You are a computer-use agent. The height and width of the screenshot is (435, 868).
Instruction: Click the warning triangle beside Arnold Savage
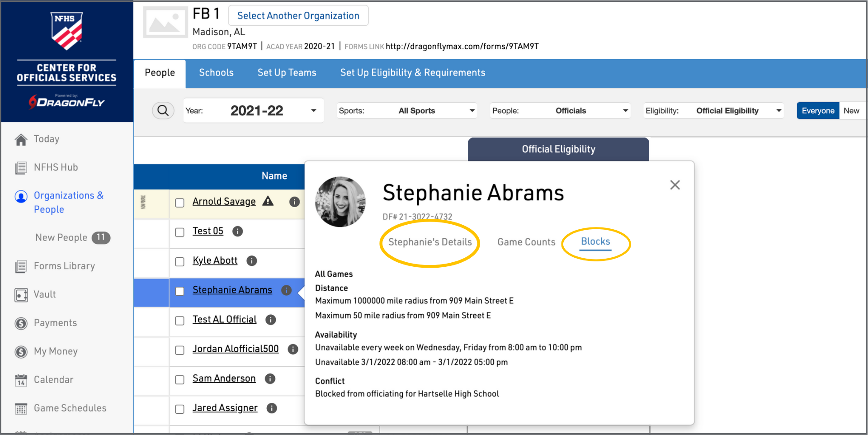tap(268, 201)
